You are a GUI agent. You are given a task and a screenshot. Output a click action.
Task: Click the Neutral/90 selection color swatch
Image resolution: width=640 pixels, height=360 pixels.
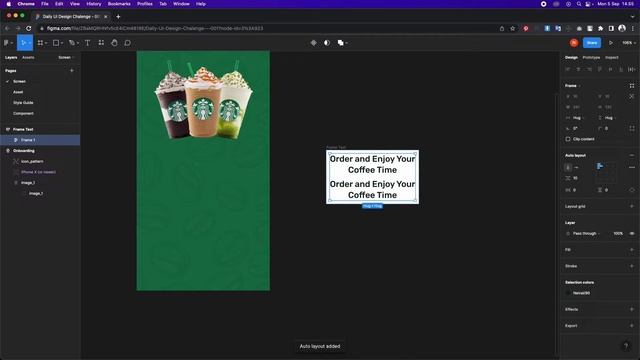[x=568, y=293]
